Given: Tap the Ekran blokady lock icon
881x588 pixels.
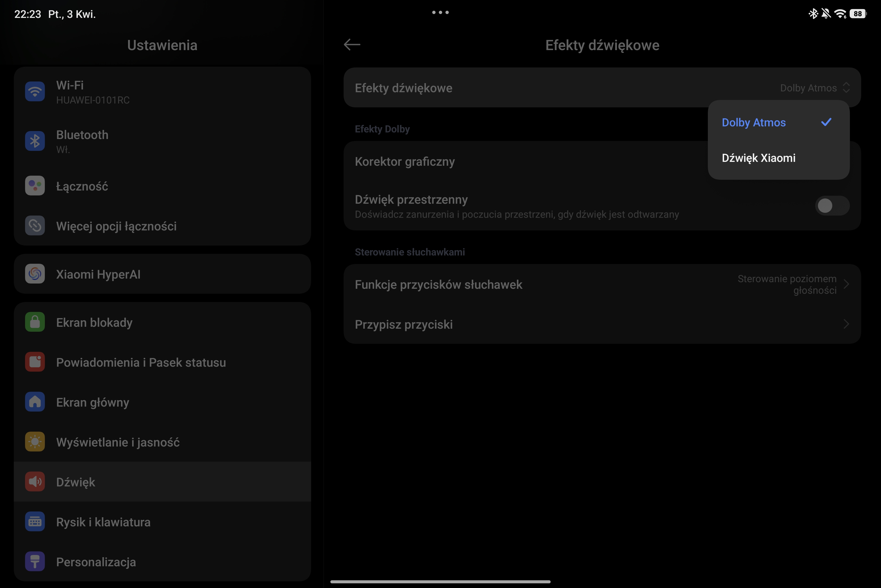Looking at the screenshot, I should (x=35, y=322).
